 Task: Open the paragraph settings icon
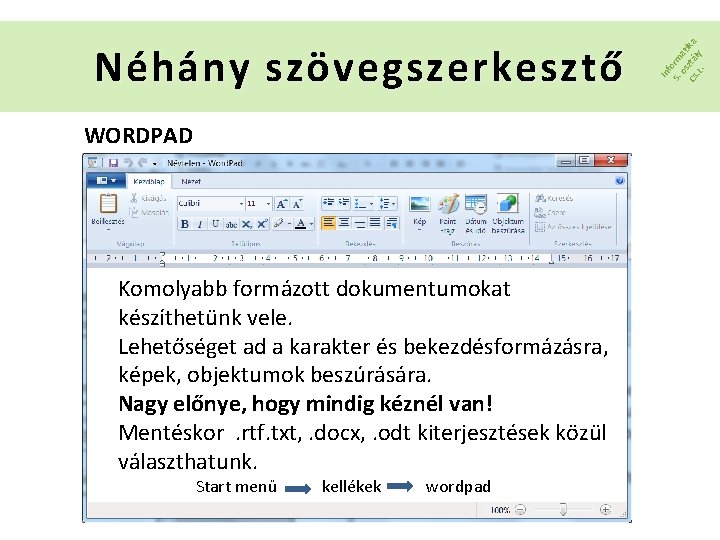tap(392, 223)
